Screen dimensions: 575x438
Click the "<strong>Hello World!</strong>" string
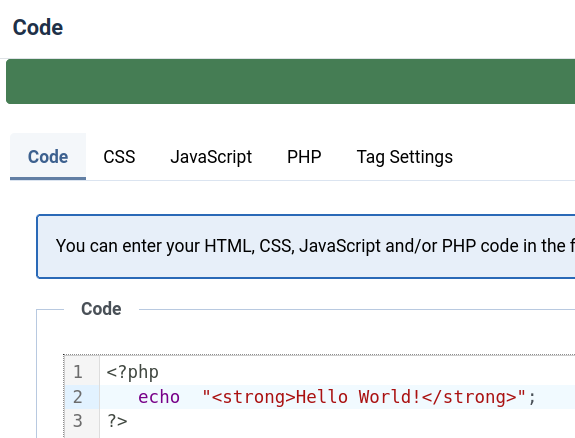(x=364, y=397)
